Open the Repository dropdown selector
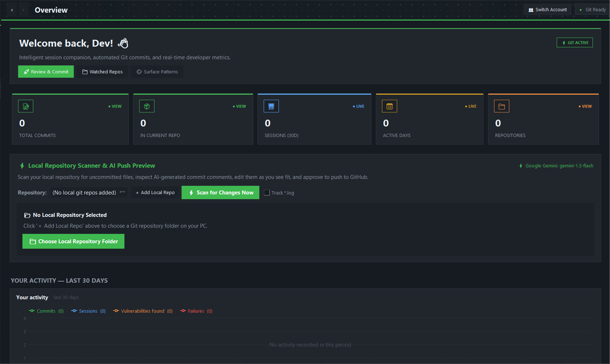Viewport: 610px width, 364px height. coord(89,192)
